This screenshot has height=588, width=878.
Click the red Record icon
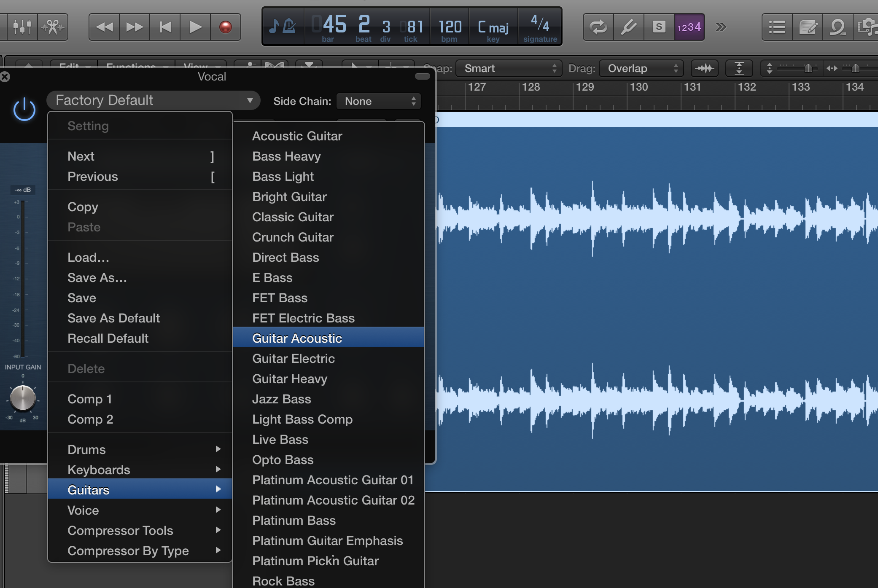(226, 27)
